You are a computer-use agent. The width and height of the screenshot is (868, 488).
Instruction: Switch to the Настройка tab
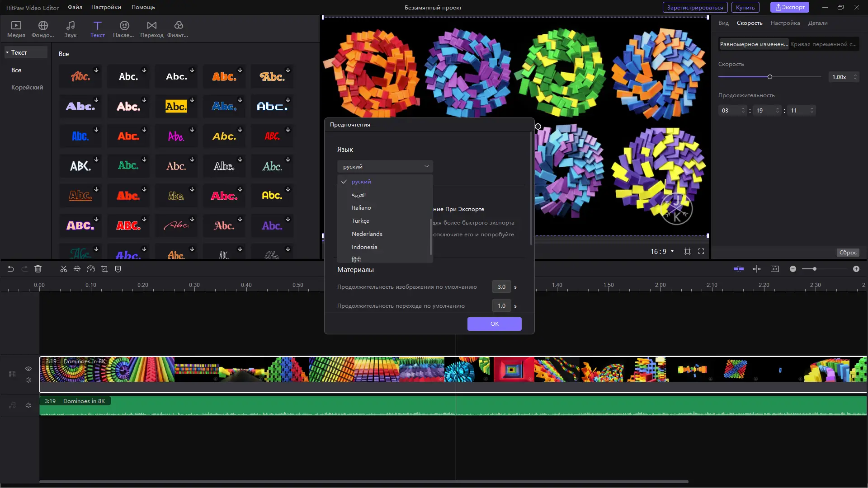click(x=785, y=23)
